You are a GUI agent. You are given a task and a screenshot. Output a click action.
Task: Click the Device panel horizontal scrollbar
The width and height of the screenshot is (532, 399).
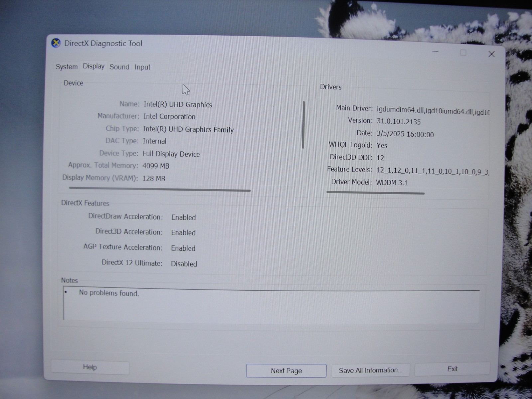[160, 189]
